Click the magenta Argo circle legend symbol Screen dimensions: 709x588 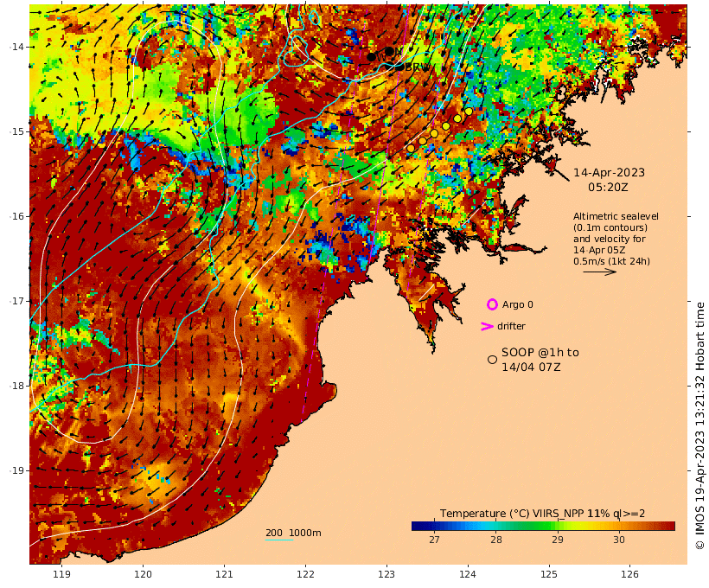493,304
